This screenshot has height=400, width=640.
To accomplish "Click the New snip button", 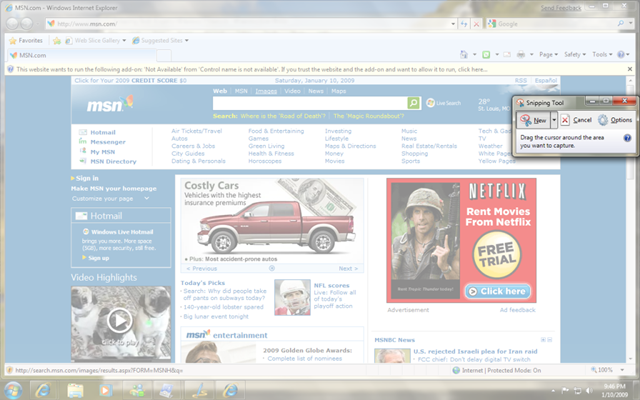I will click(x=535, y=119).
